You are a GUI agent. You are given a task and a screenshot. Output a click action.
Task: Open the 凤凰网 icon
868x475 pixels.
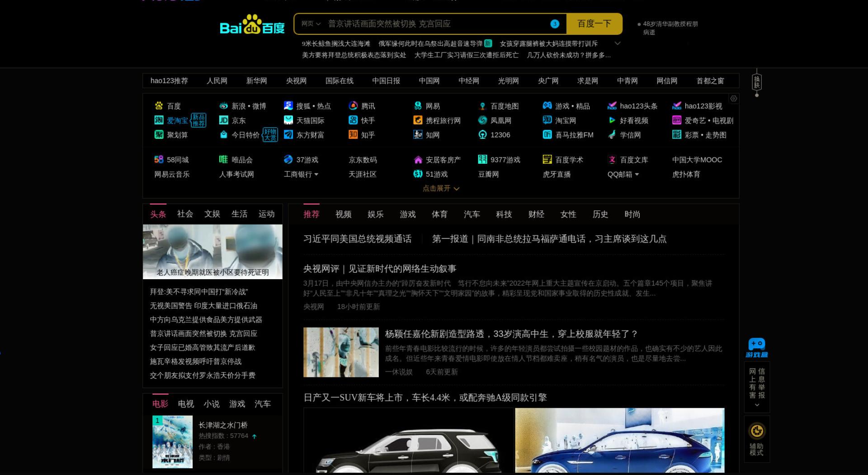coord(482,120)
